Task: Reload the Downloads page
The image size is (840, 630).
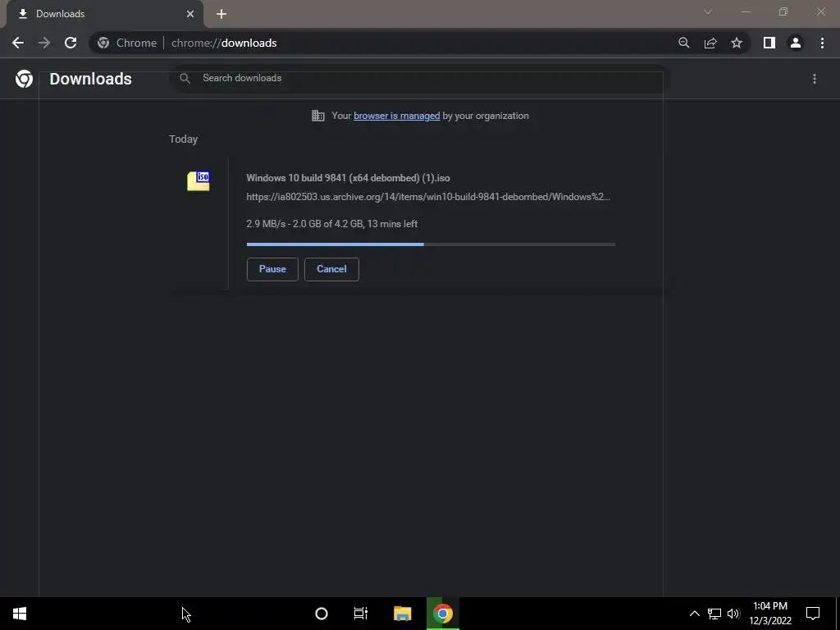Action: tap(71, 43)
